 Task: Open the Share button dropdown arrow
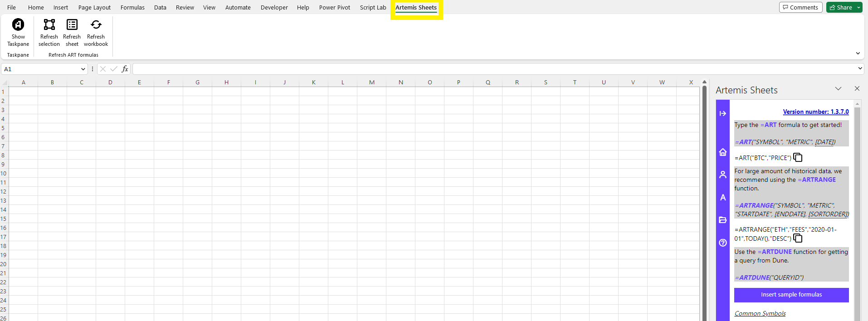point(858,7)
